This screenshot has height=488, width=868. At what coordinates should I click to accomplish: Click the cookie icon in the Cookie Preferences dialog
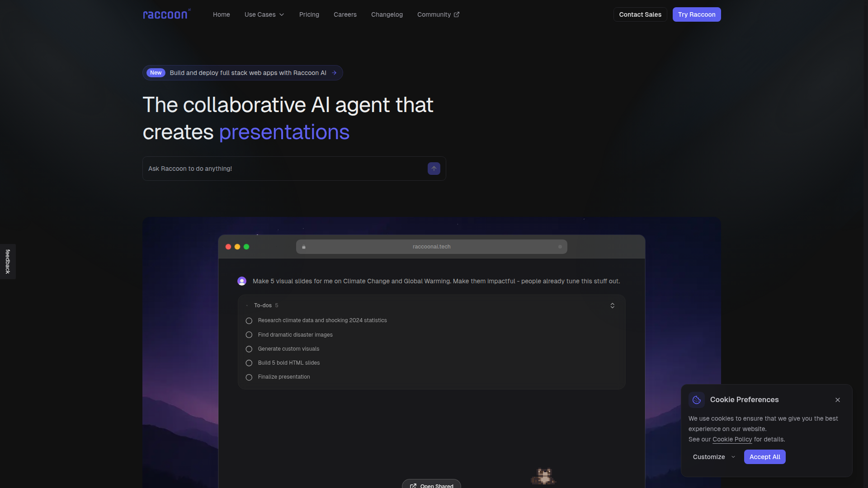[x=696, y=399]
